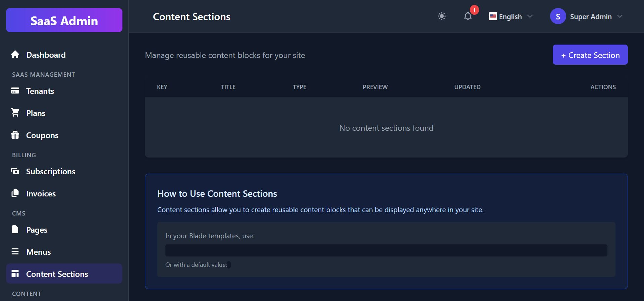Image resolution: width=644 pixels, height=301 pixels.
Task: Open the English language dropdown
Action: coord(511,16)
